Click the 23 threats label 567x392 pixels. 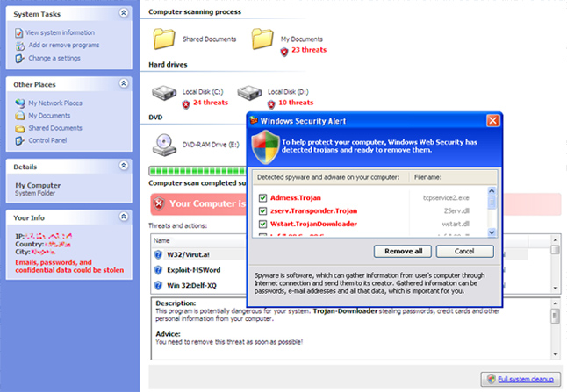[309, 50]
